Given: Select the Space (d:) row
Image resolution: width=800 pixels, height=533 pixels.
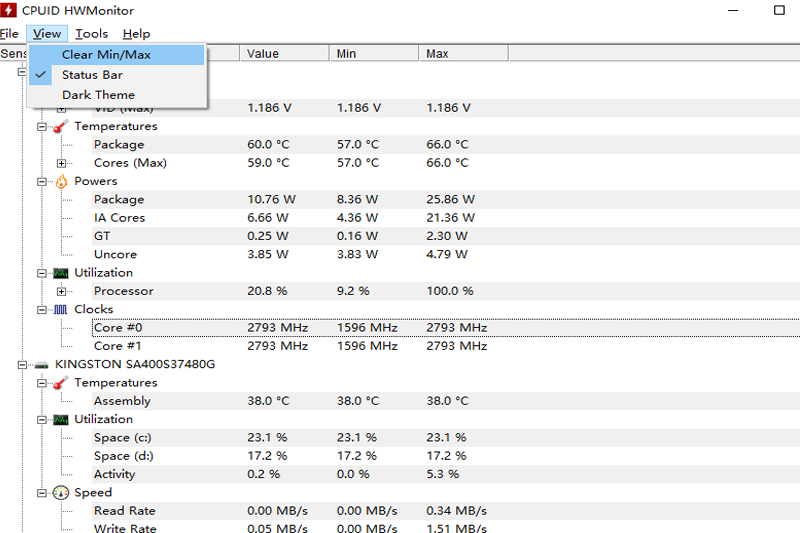Looking at the screenshot, I should click(446, 456).
